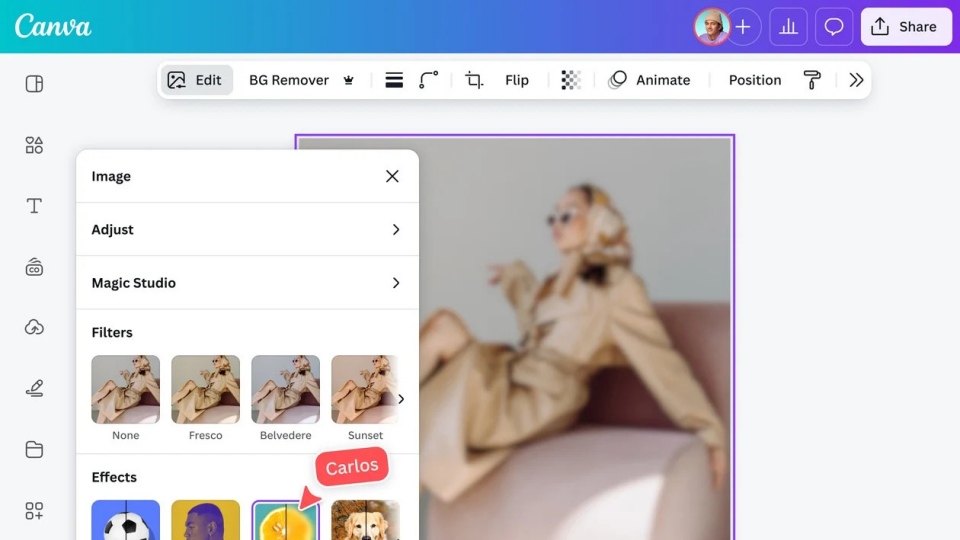Screen dimensions: 960x540
Task: Open the Elements sidebar panel
Action: coord(34,145)
